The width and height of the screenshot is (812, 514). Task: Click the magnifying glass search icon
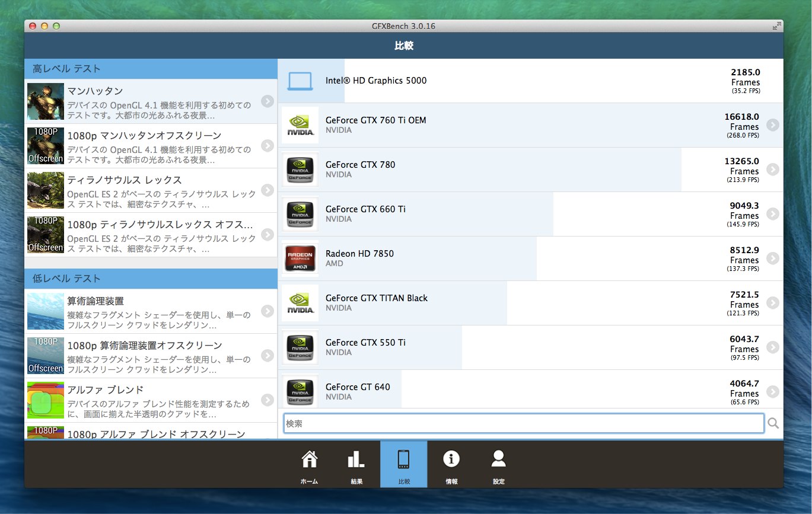pyautogui.click(x=773, y=423)
